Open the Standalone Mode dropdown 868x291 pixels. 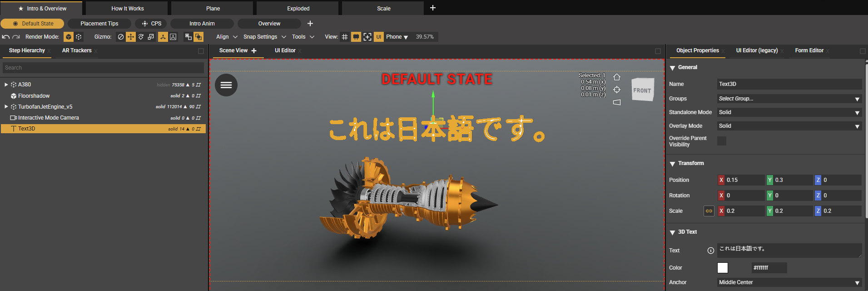(789, 112)
